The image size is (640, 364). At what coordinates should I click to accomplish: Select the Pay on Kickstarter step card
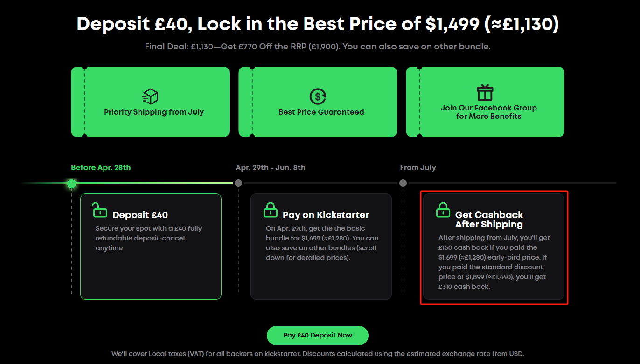tap(321, 246)
